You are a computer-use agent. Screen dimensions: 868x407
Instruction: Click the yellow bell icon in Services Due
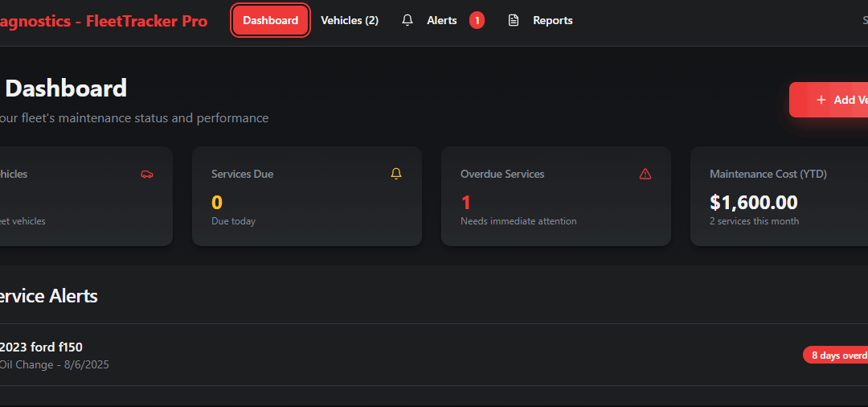395,174
